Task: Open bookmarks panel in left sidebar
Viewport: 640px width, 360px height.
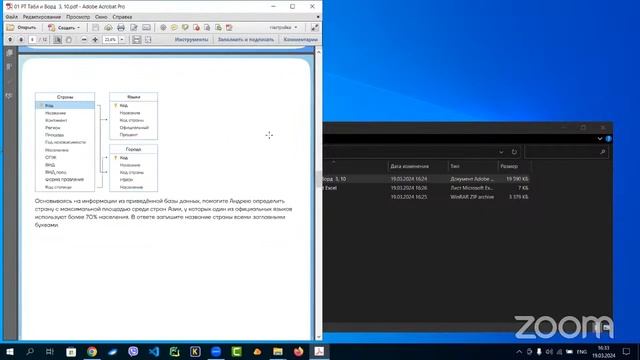Action: pos(9,67)
